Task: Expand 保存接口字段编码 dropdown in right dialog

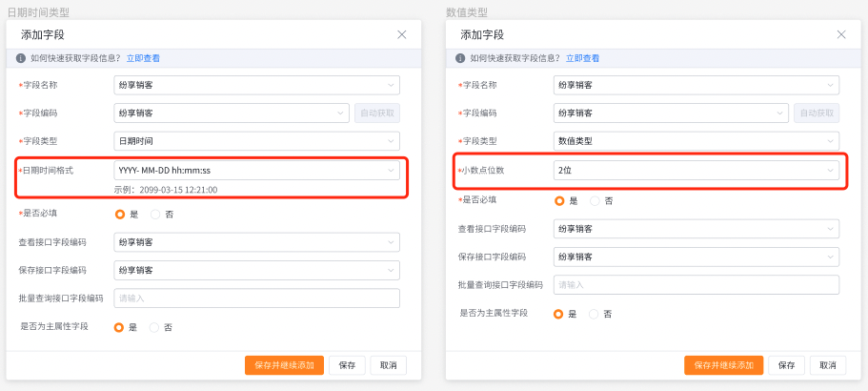Action: click(696, 257)
